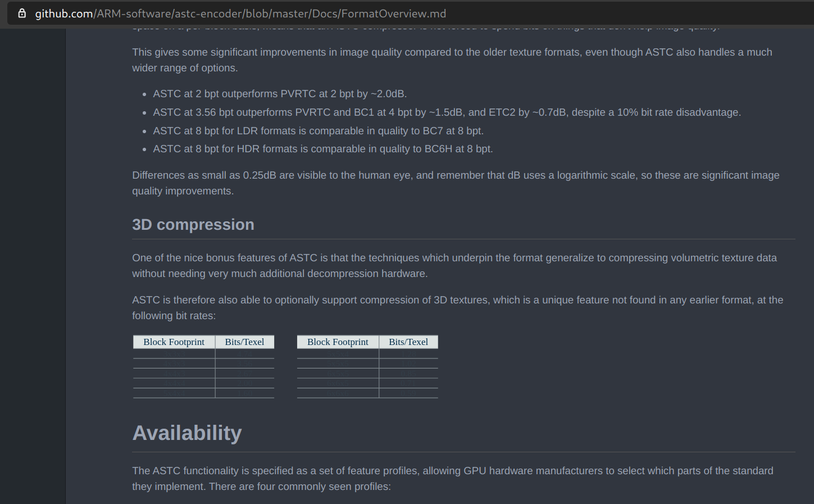
Task: Click the second table's Bits/Texel header
Action: (x=408, y=342)
